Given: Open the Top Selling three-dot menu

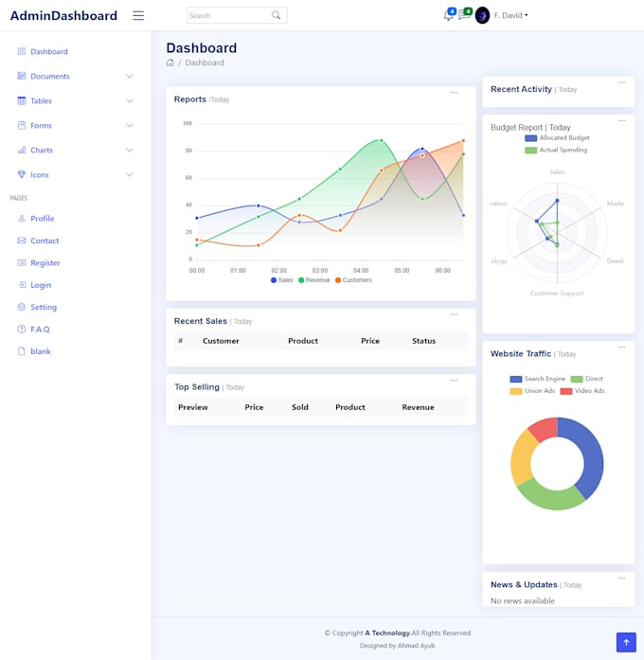Looking at the screenshot, I should click(x=454, y=380).
